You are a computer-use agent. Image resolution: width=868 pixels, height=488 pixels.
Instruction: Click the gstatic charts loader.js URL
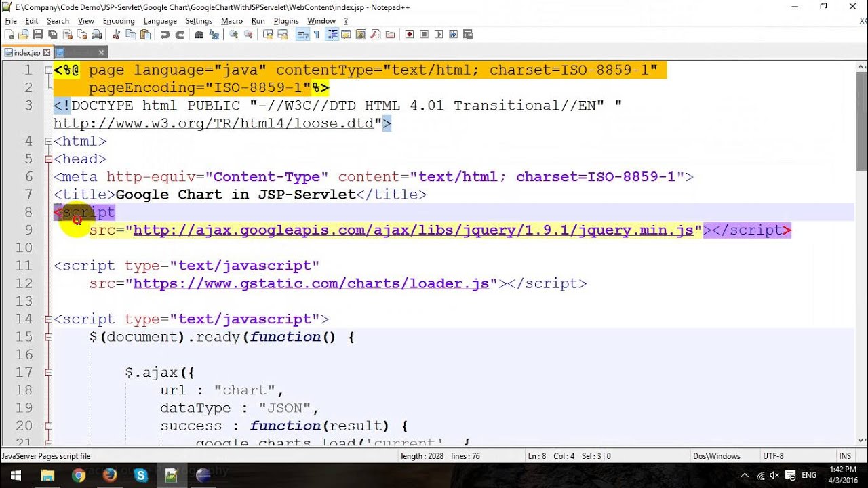point(311,283)
